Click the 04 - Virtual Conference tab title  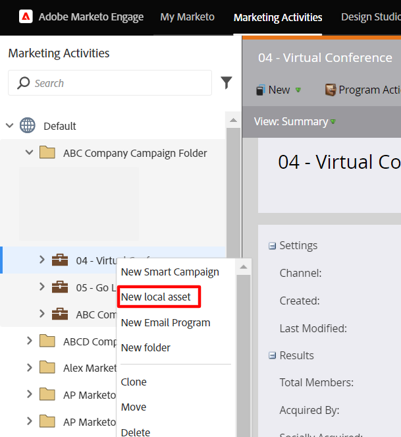[x=325, y=58]
